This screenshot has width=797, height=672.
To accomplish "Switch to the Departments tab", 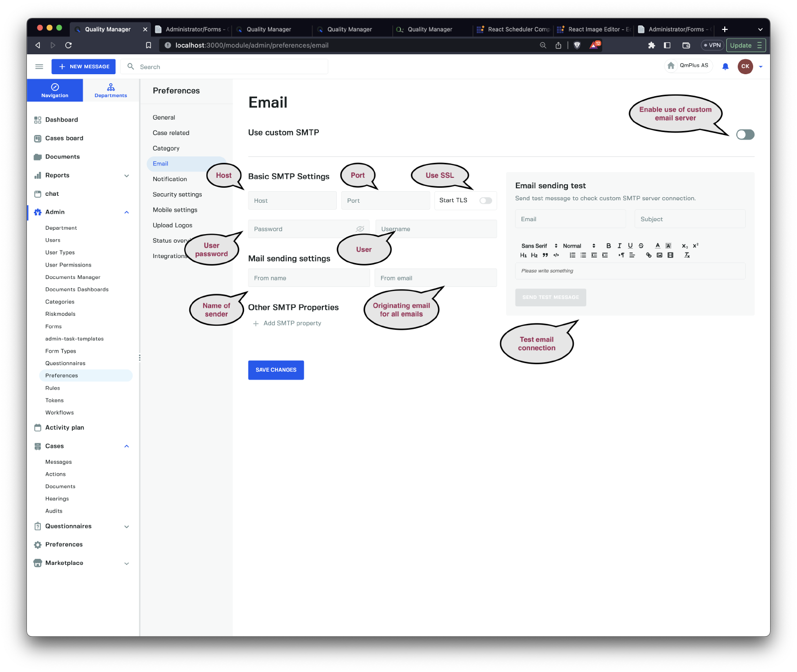I will click(111, 90).
